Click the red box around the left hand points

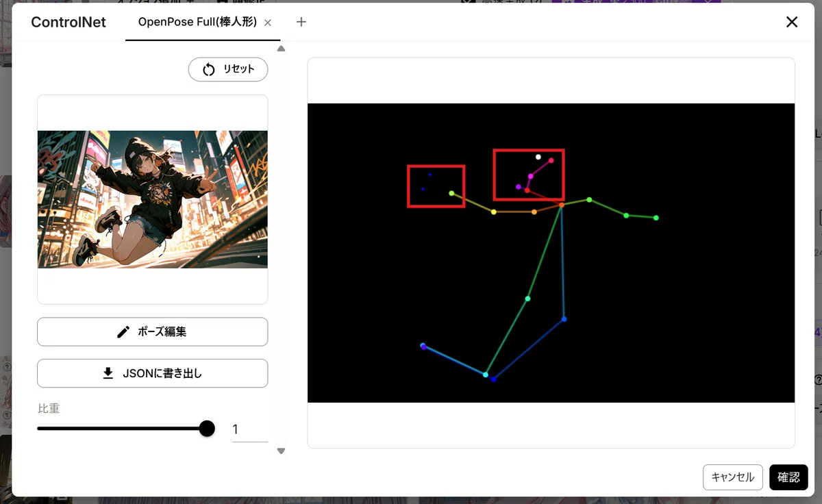[436, 186]
